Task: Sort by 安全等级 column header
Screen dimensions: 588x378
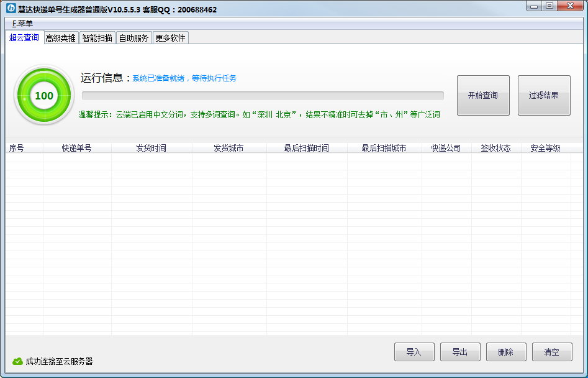Action: (x=546, y=148)
